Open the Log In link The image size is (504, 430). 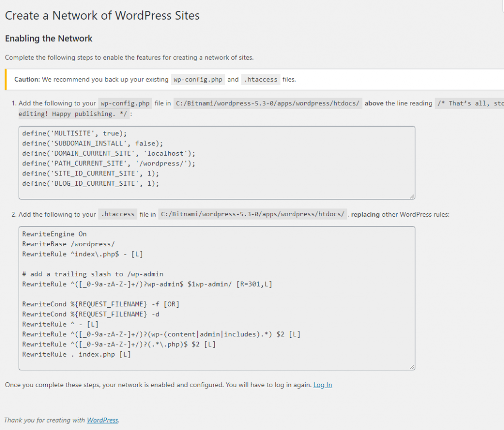[322, 385]
